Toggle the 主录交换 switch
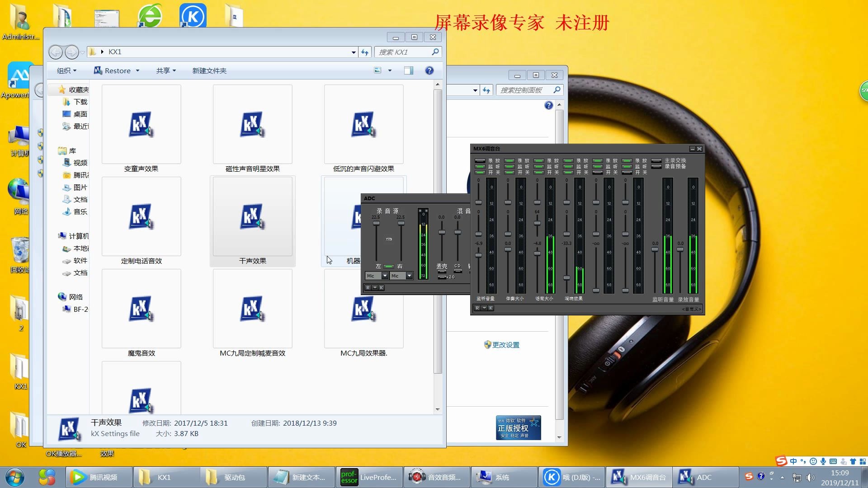The height and width of the screenshot is (488, 868). pyautogui.click(x=656, y=160)
